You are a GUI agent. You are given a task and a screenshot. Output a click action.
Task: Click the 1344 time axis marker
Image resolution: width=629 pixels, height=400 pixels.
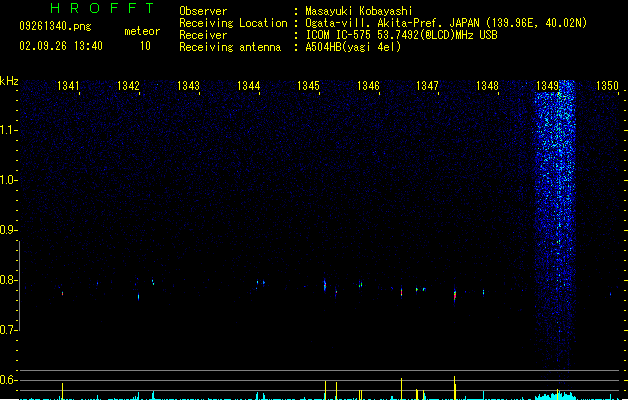(248, 86)
